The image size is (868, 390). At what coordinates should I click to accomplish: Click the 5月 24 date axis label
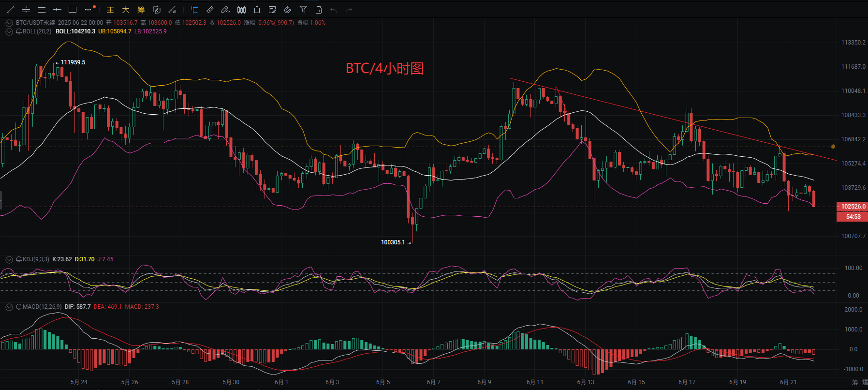click(79, 382)
